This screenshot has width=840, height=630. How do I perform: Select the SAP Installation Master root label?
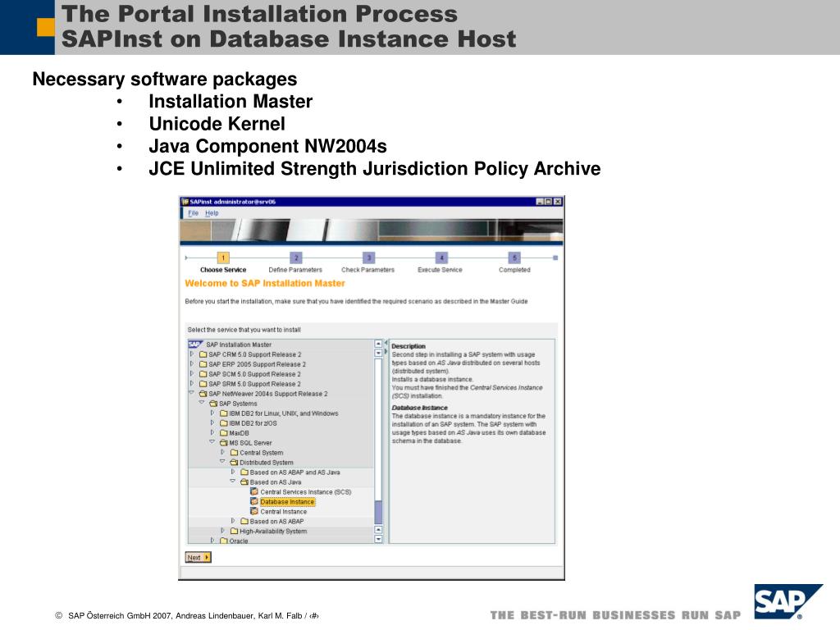click(239, 345)
